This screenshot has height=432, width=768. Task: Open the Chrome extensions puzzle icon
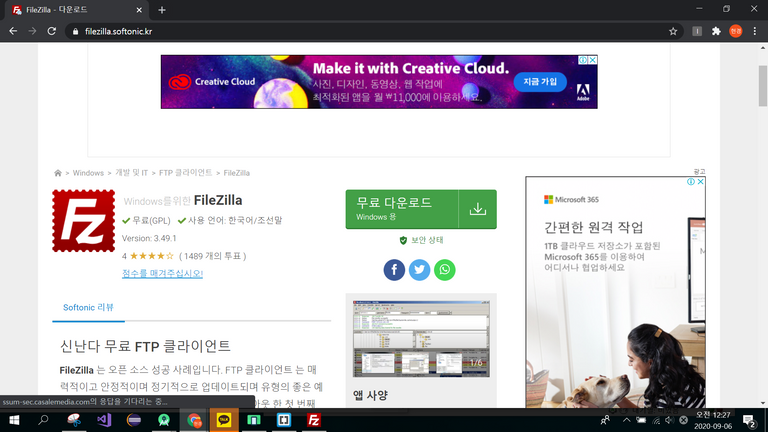pyautogui.click(x=716, y=31)
